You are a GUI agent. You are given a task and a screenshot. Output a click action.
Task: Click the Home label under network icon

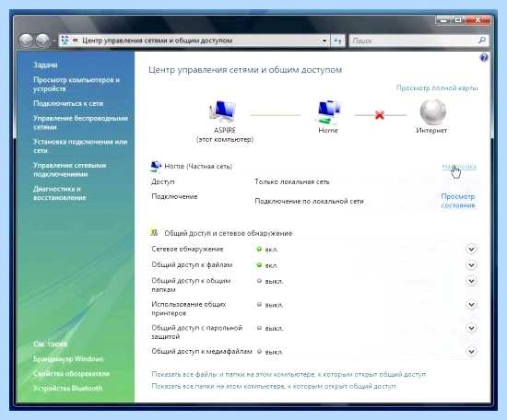pyautogui.click(x=328, y=130)
